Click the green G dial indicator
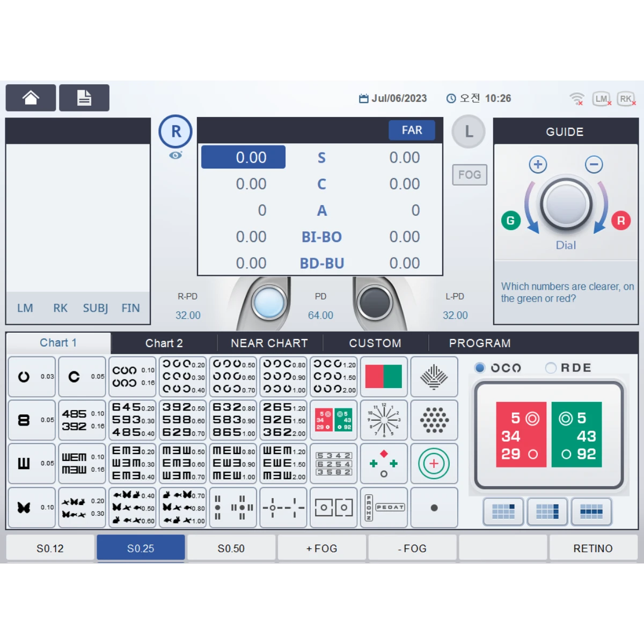This screenshot has width=644, height=644. click(x=511, y=220)
